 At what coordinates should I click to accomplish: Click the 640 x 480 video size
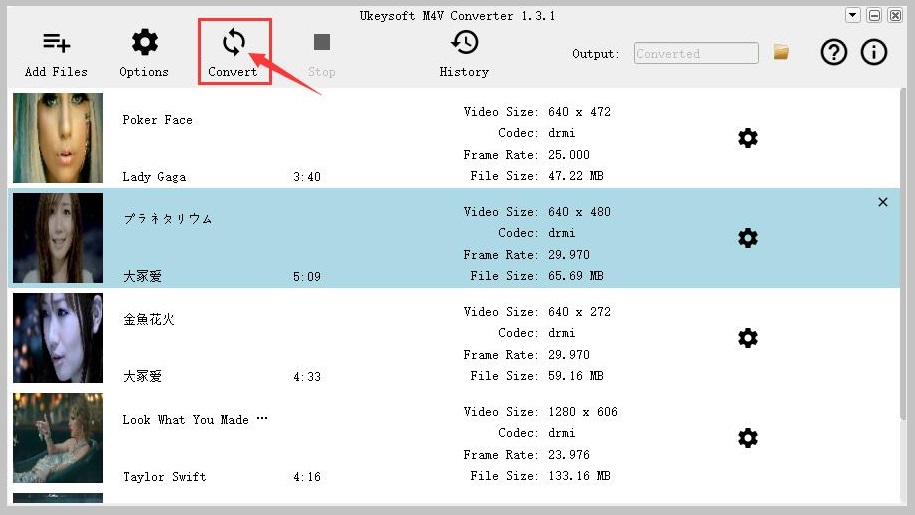tap(579, 212)
